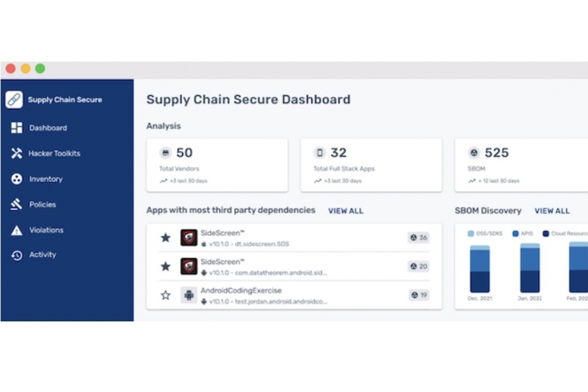Select the Hacker Toolkits tools icon
588x392 pixels.
16,153
